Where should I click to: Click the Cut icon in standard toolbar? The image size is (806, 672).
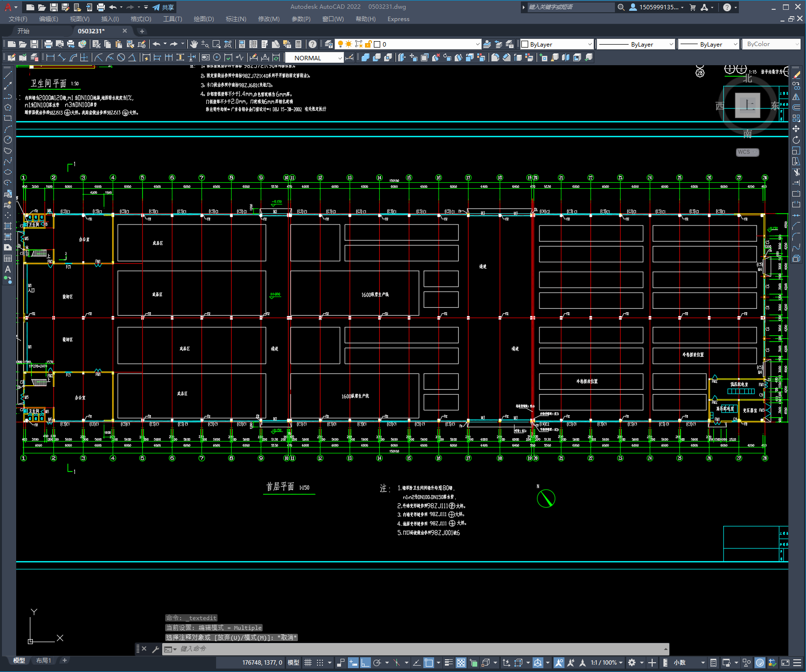click(96, 44)
